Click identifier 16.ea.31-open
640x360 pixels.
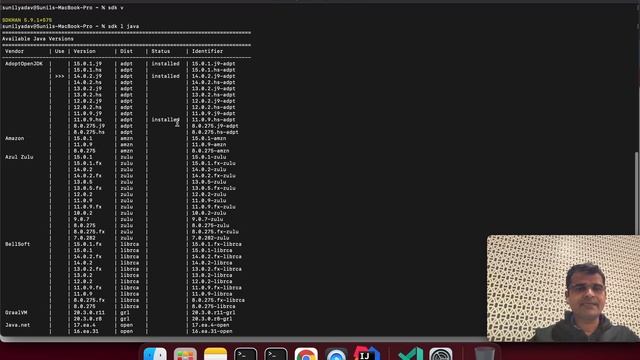click(212, 331)
